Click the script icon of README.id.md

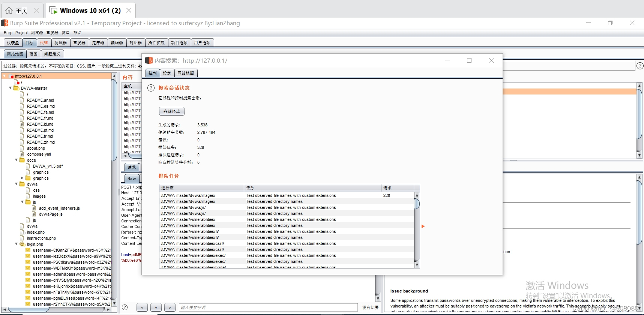[x=22, y=124]
